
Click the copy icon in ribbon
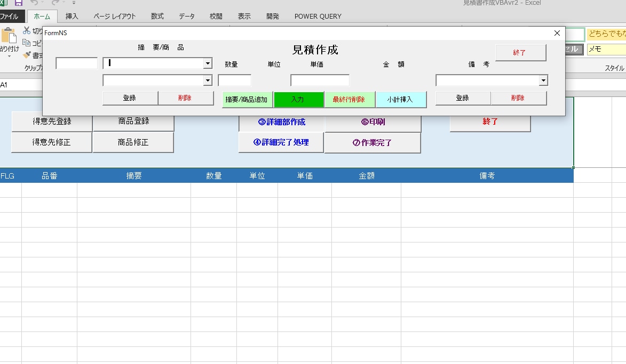coord(27,43)
